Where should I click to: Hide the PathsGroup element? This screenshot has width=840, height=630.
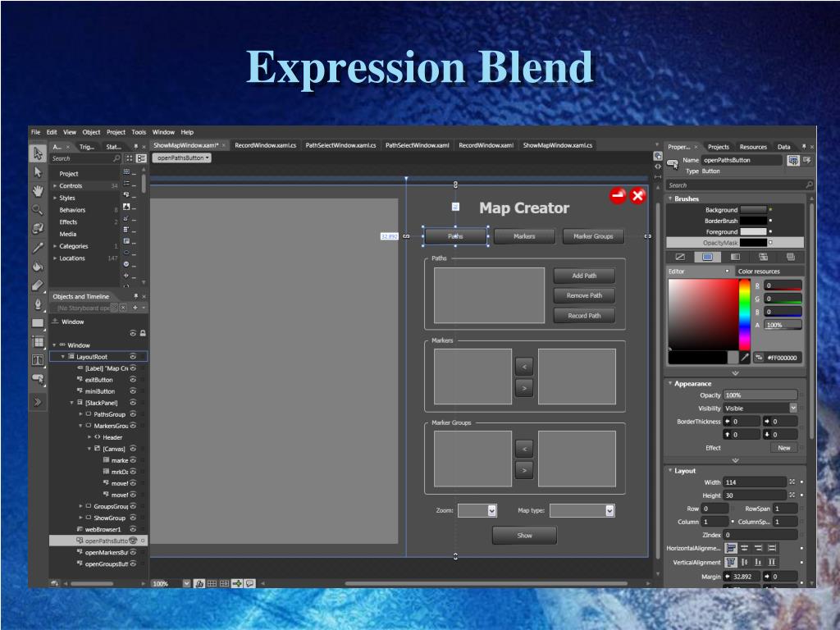click(x=133, y=414)
